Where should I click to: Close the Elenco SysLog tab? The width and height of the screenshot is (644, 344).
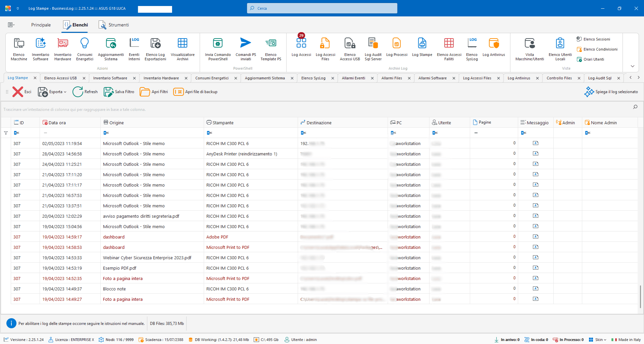[333, 78]
